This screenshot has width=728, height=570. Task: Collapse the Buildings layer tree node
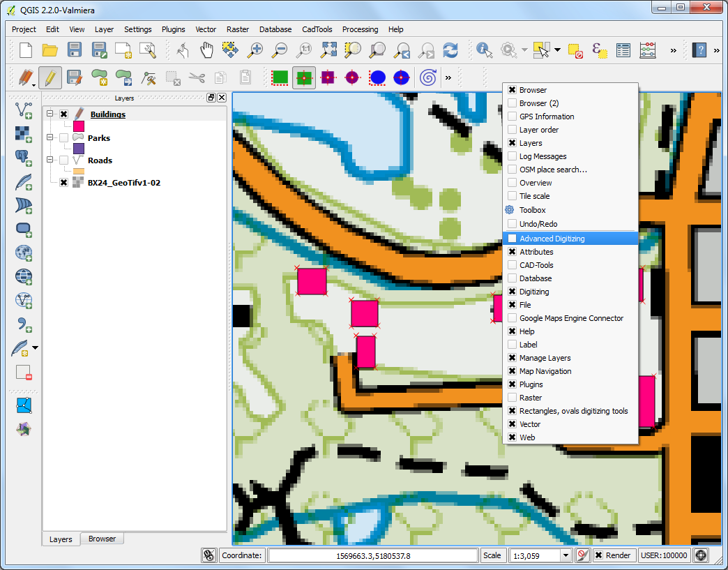click(x=50, y=114)
